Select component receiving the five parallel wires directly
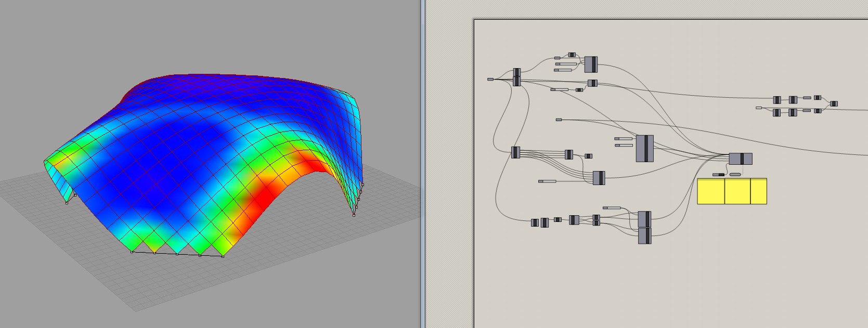This screenshot has width=868, height=328. (x=569, y=154)
